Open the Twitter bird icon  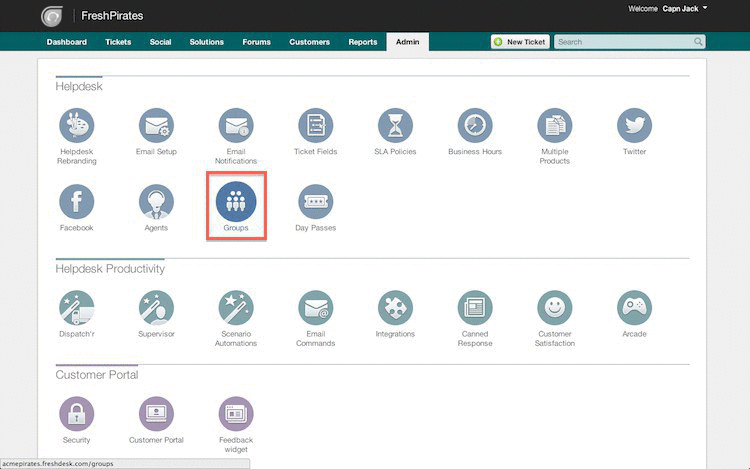[x=634, y=125]
